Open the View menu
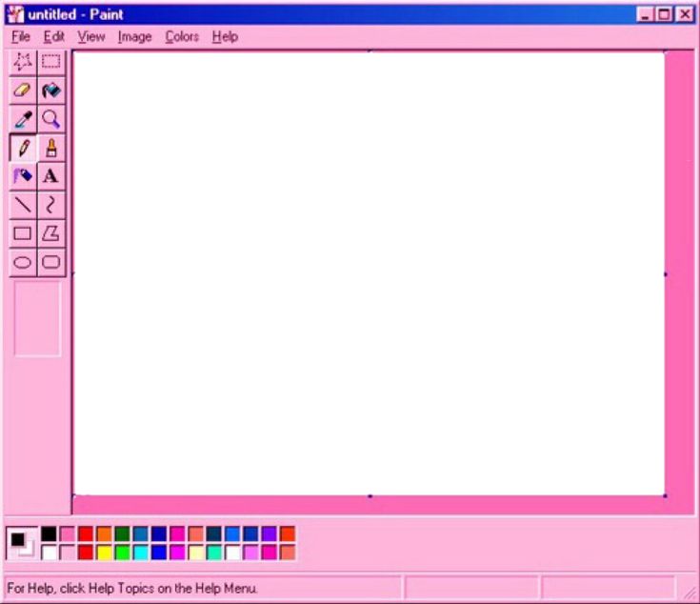Screen dimensions: 700x604 pos(91,36)
